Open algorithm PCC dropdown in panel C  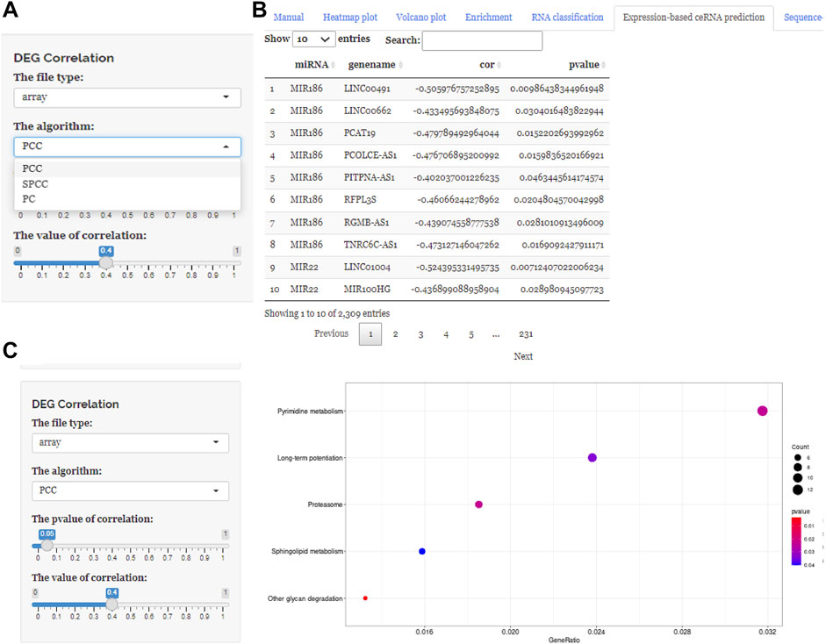[130, 490]
